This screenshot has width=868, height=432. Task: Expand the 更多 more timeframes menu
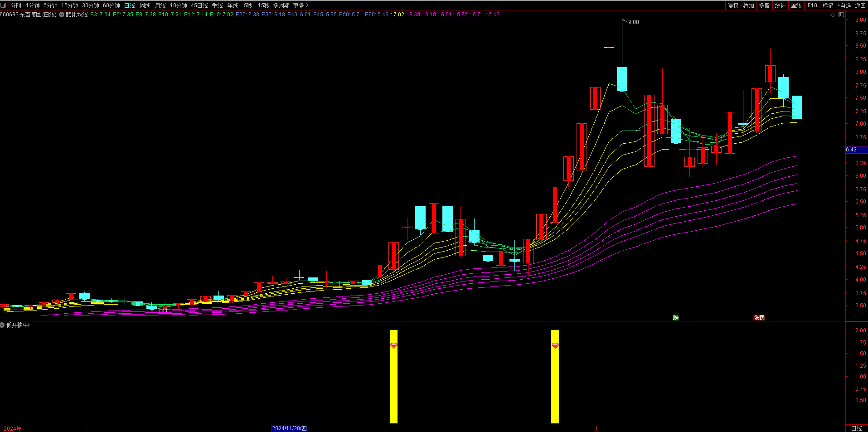(301, 5)
